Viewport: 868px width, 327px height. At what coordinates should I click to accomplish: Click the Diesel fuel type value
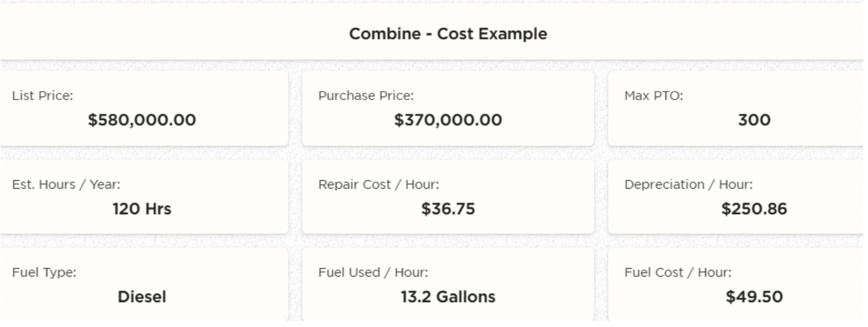tap(142, 297)
